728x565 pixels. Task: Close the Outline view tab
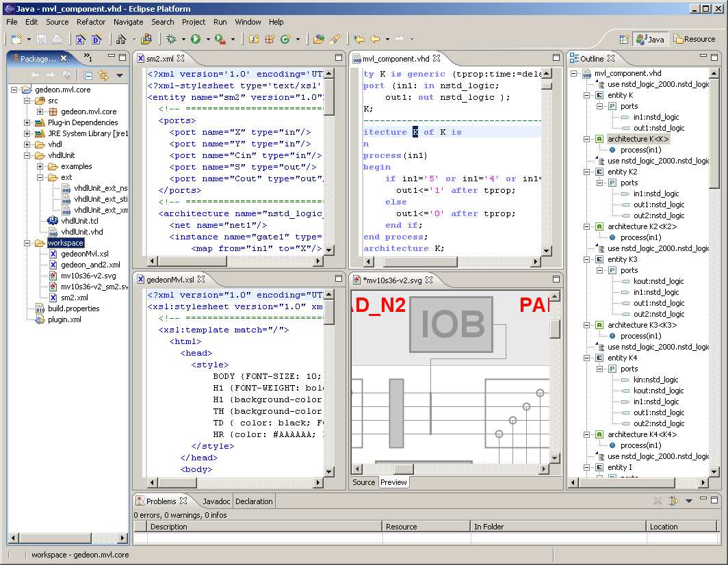point(611,58)
